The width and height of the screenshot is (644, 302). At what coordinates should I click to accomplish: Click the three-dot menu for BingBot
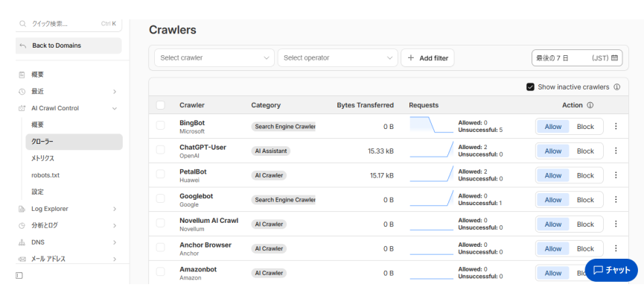[x=616, y=127]
